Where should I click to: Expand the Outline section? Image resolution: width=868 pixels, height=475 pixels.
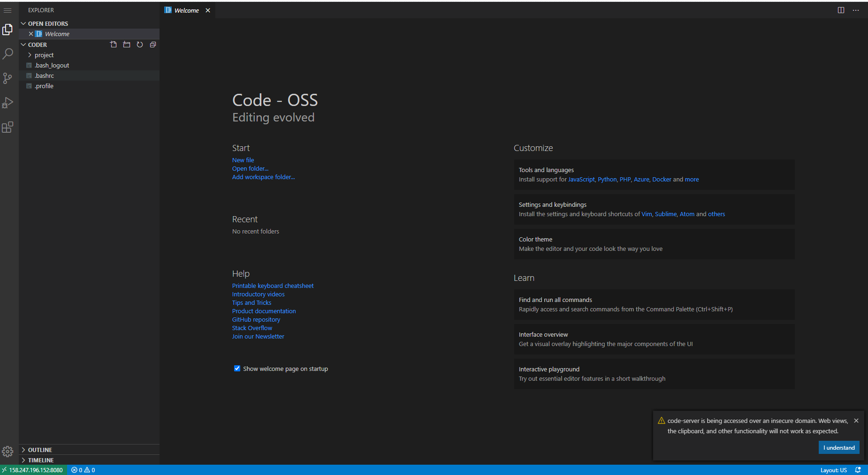click(89, 450)
